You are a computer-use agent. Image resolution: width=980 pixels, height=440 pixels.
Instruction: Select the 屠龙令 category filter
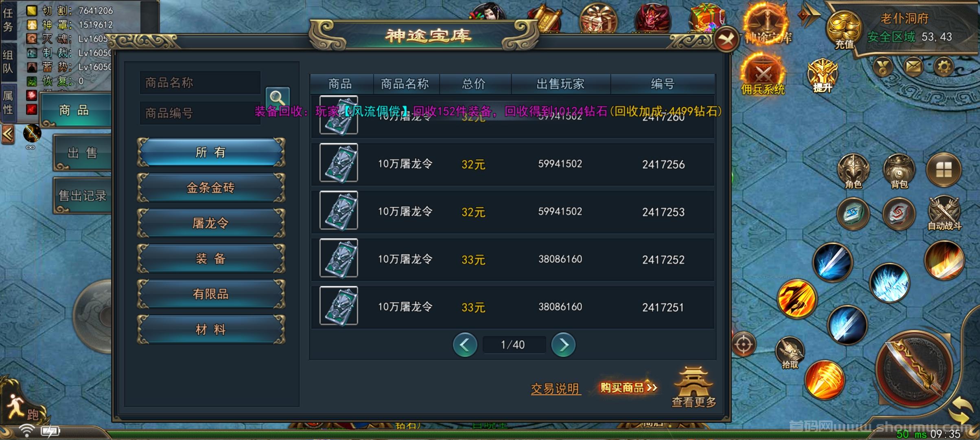211,223
